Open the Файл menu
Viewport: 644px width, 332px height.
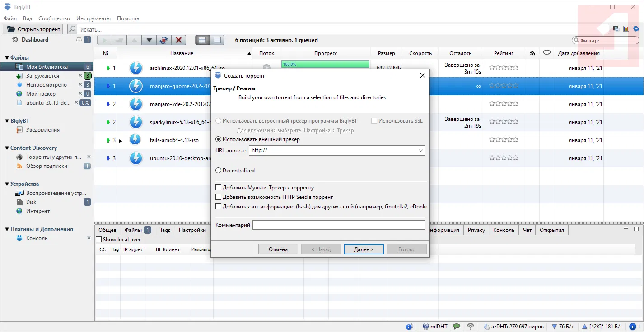10,18
